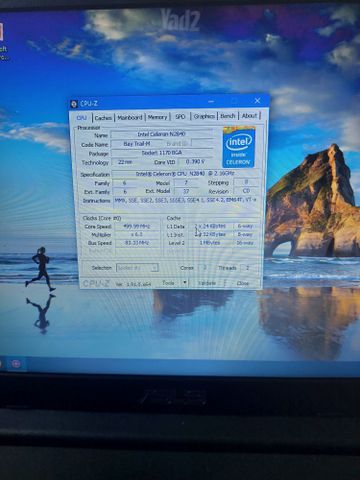Click the Package value field

[x=162, y=153]
